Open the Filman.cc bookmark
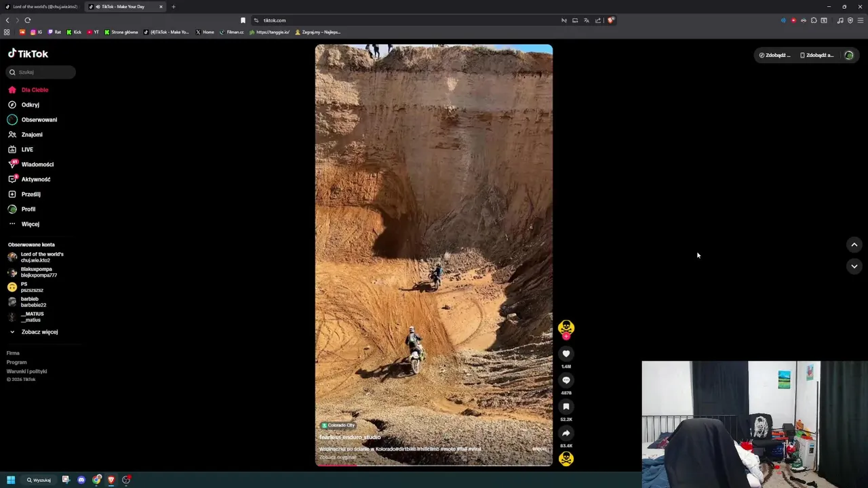The image size is (868, 488). point(232,32)
